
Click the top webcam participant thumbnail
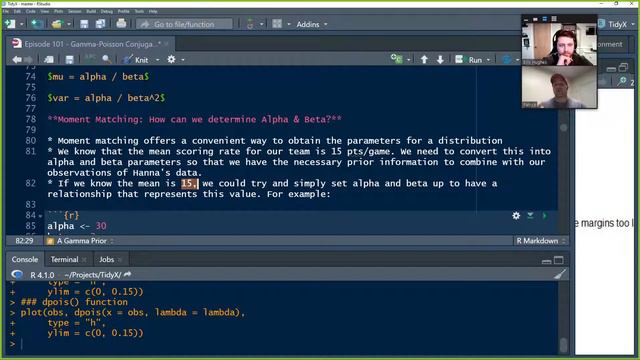(x=559, y=45)
